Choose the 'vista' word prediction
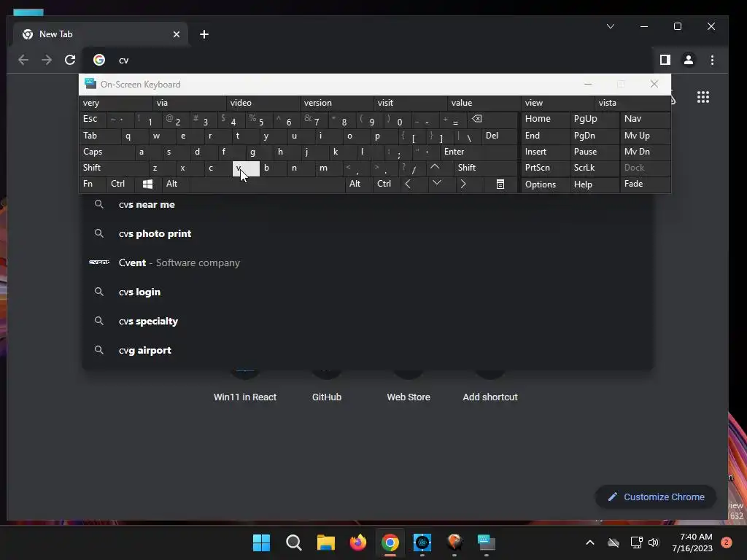Viewport: 747px width, 560px height. (x=632, y=103)
